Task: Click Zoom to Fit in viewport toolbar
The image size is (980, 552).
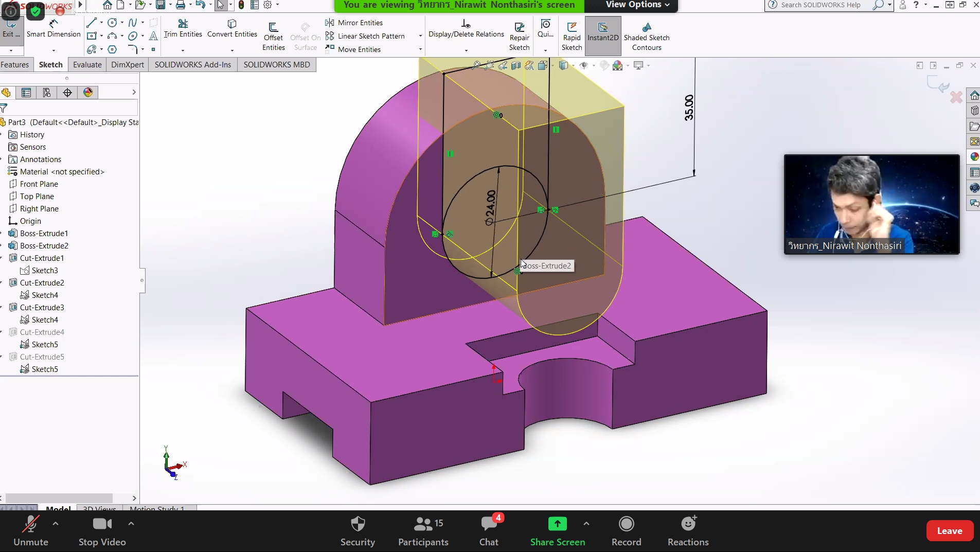Action: tap(477, 65)
